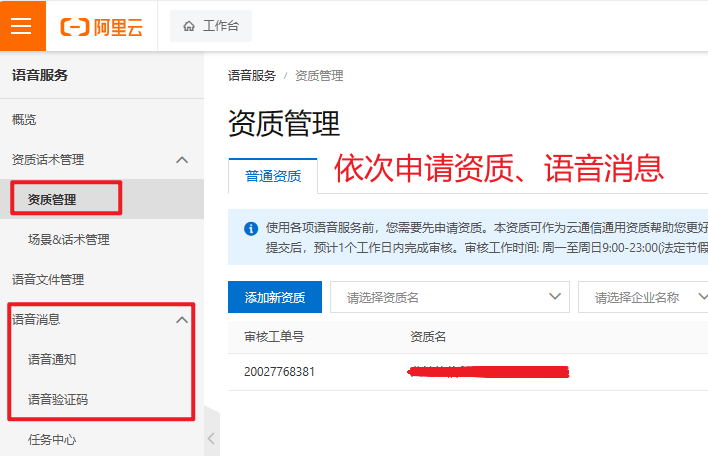Open the 请选择资质名 dropdown

(x=449, y=297)
